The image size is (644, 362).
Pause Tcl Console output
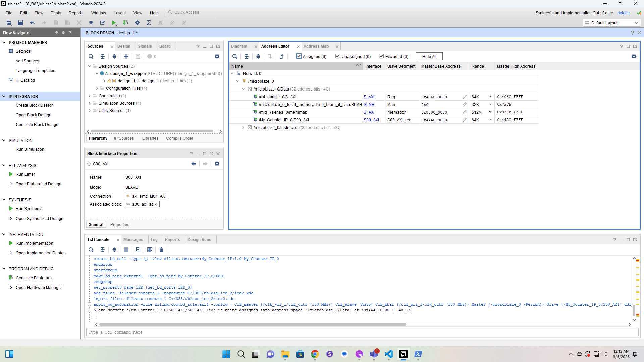[126, 250]
